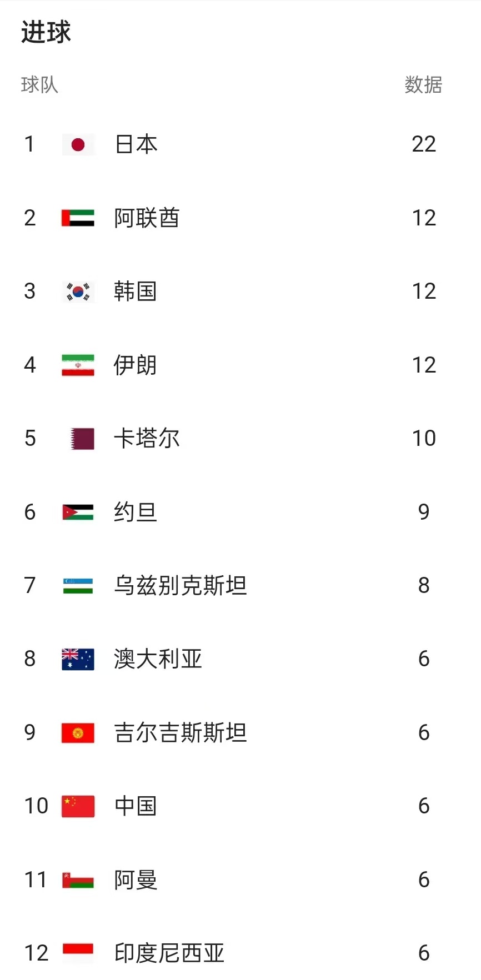Open the 乌兹别克斯坦 team name
The height and width of the screenshot is (980, 481).
(181, 586)
